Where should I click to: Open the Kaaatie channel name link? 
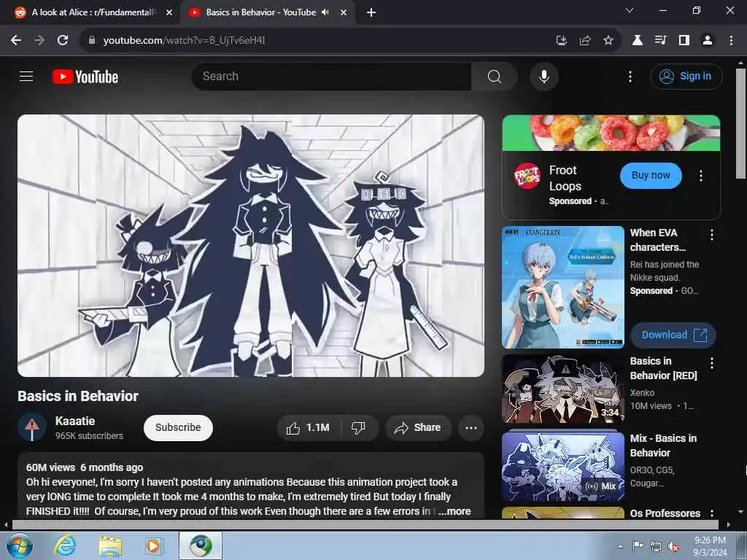pyautogui.click(x=75, y=421)
